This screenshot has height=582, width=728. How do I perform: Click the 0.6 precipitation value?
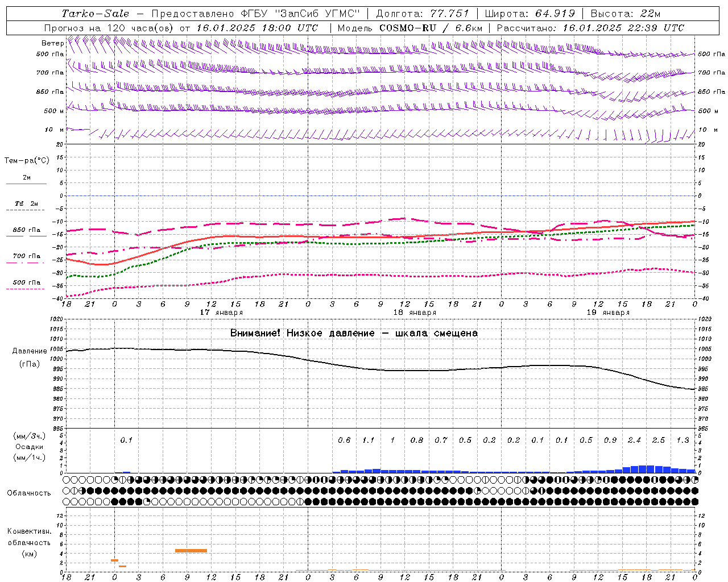[x=344, y=440]
